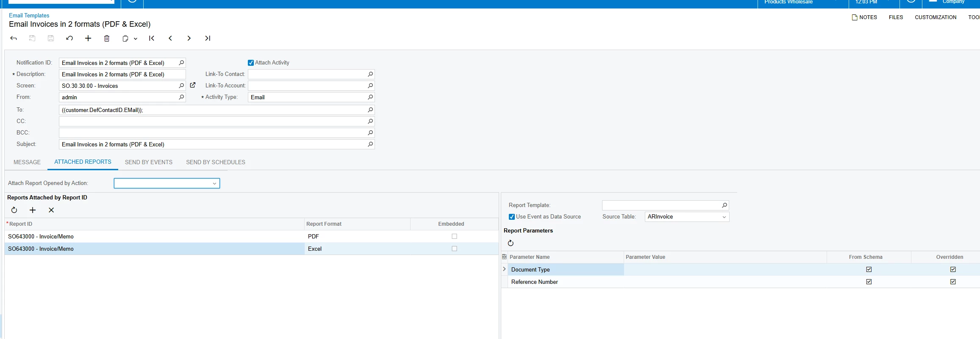Toggle Overridden for Document Type
This screenshot has height=339, width=980.
click(x=953, y=269)
